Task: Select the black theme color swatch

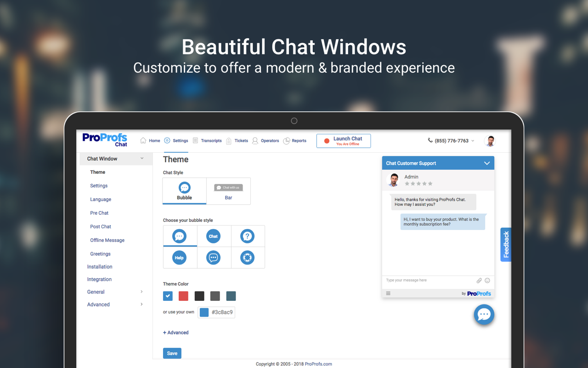Action: [199, 296]
